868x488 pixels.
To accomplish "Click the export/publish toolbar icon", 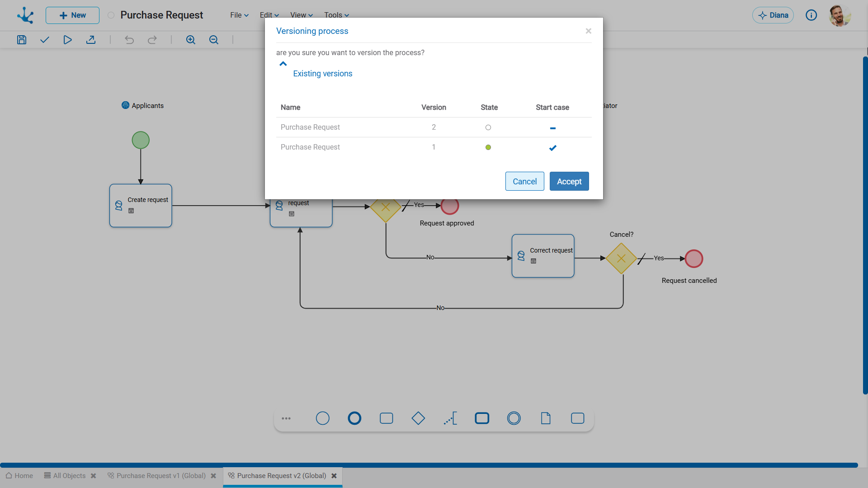I will [x=91, y=40].
